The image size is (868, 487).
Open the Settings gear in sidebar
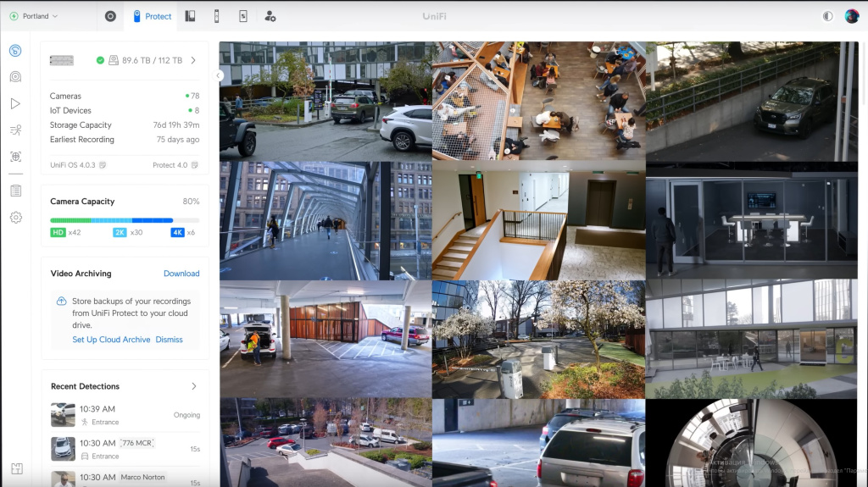(x=15, y=218)
